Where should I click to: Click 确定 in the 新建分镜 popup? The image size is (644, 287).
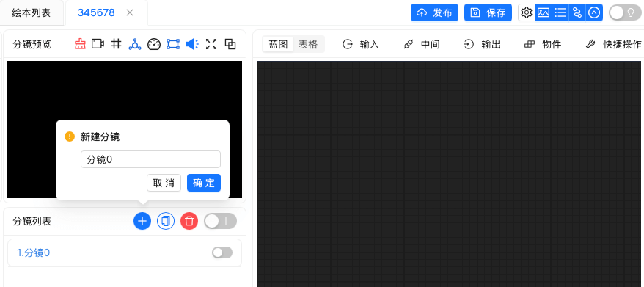coord(204,183)
